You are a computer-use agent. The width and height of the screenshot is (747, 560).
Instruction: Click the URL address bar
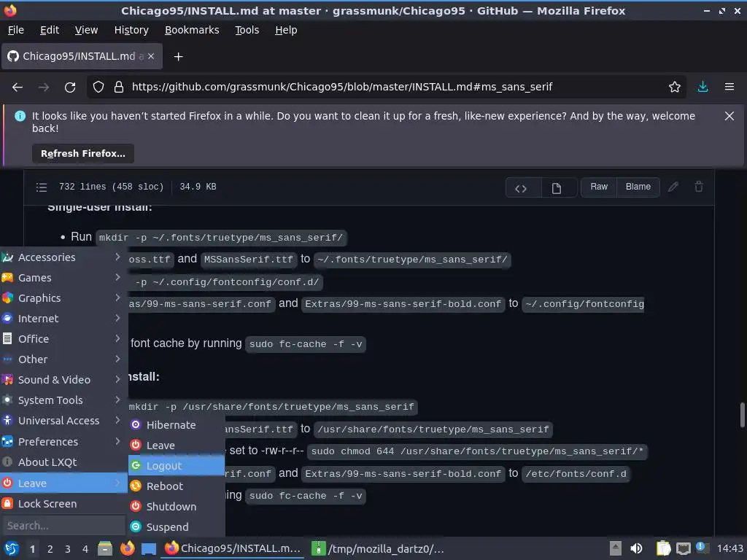tap(386, 87)
